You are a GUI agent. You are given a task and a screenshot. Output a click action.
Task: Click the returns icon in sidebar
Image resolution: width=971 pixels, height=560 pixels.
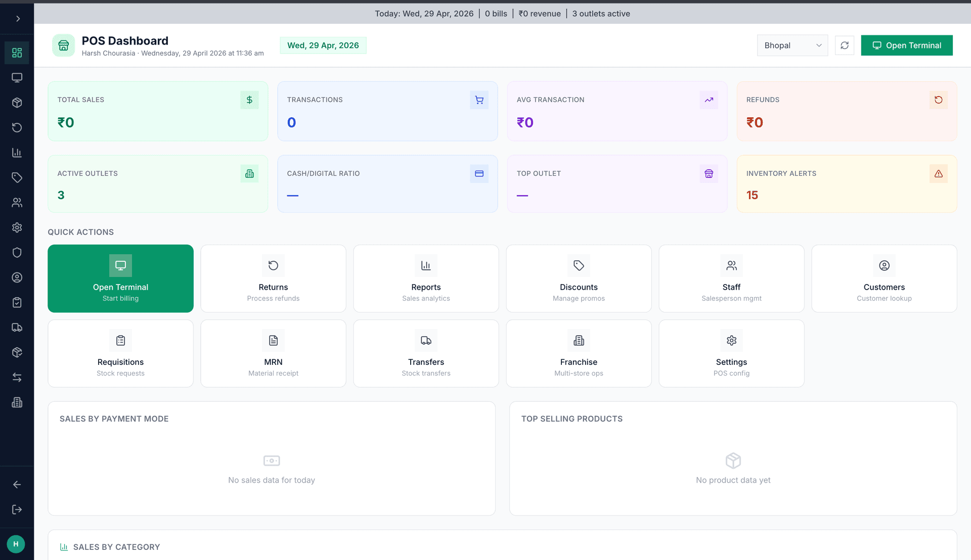point(17,127)
